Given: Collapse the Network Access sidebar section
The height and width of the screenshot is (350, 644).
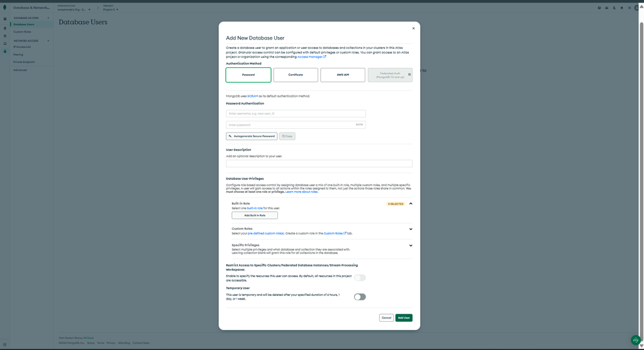Looking at the screenshot, I should pyautogui.click(x=48, y=41).
